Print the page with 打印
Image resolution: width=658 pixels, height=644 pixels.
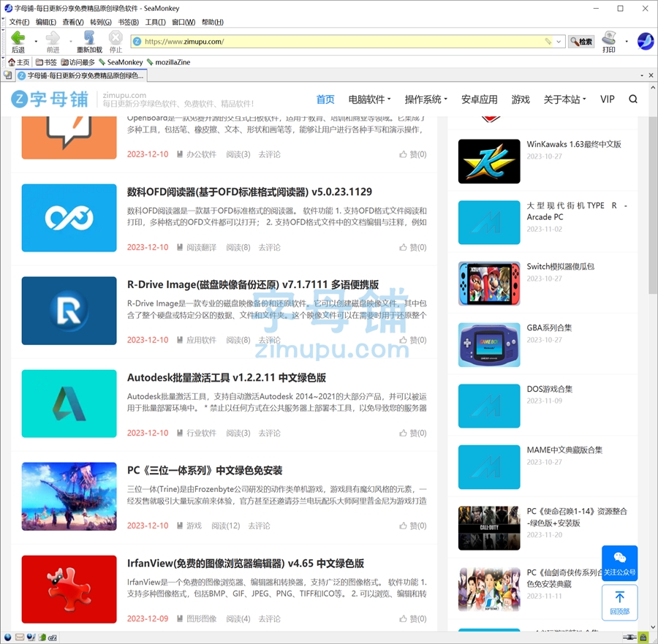[608, 42]
